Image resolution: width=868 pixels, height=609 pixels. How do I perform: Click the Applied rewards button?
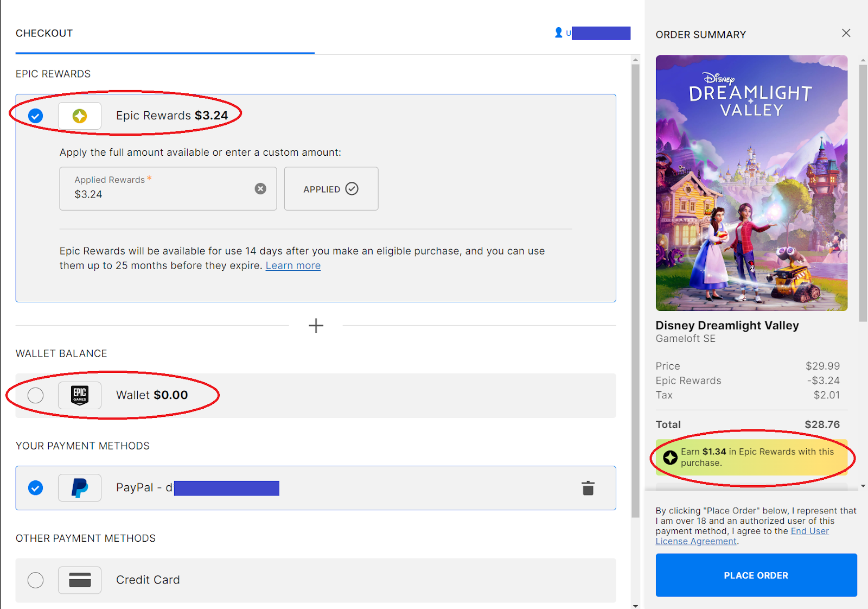click(x=331, y=189)
